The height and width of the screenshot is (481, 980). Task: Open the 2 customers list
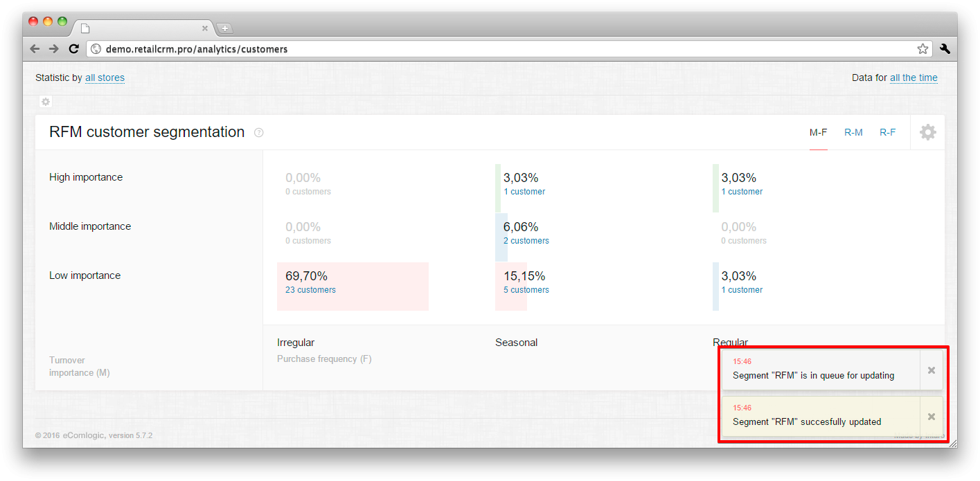(x=526, y=241)
